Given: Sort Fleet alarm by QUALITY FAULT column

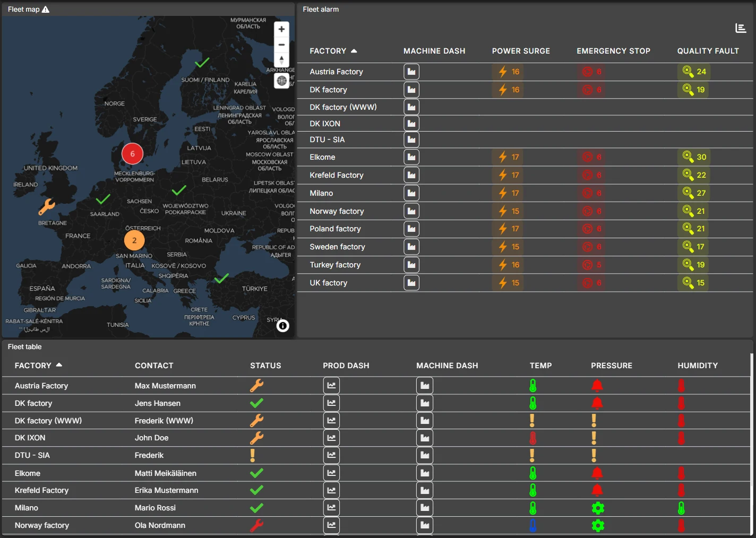Looking at the screenshot, I should 708,51.
